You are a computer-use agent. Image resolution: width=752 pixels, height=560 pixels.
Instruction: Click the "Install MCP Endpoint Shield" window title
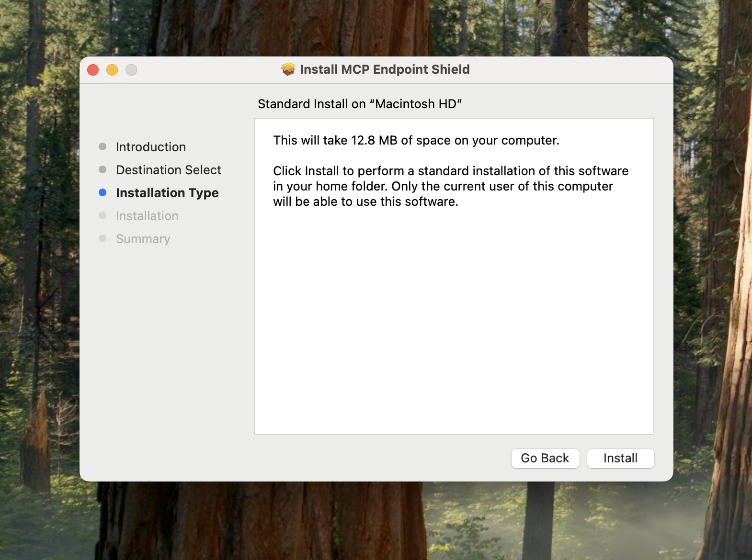point(385,69)
